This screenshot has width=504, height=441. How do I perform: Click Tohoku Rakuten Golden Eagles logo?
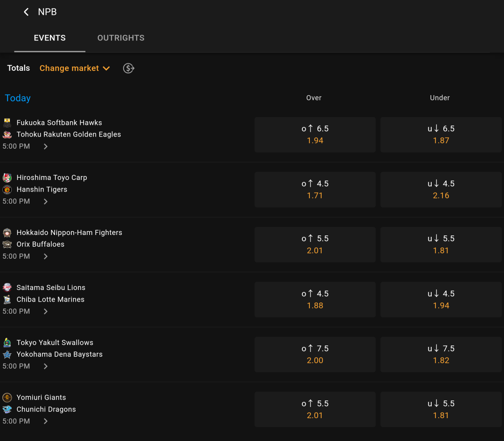click(7, 135)
